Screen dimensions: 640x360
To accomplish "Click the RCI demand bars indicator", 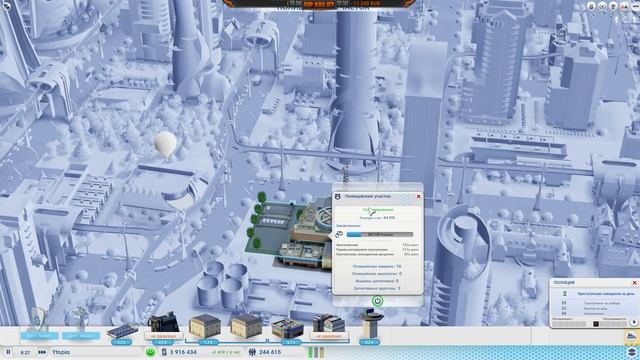I will (316, 352).
